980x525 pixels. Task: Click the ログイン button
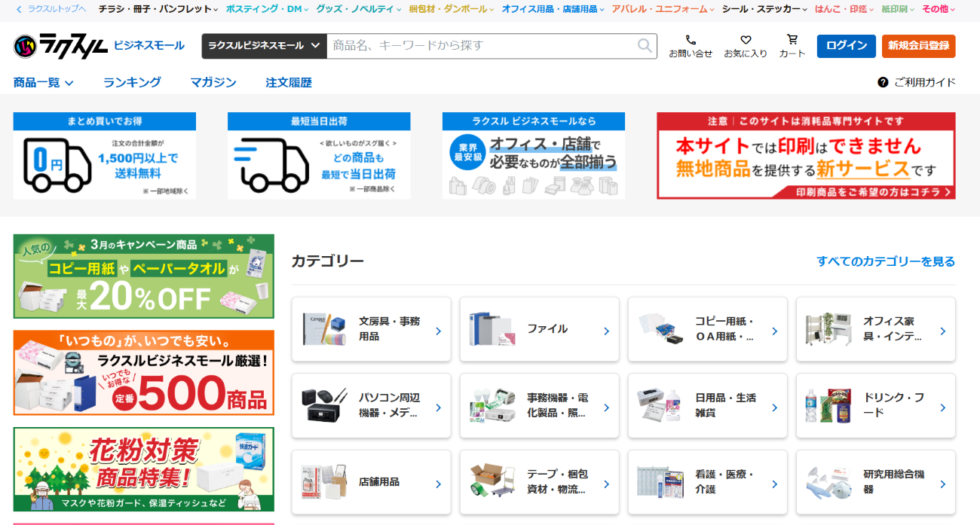[846, 46]
